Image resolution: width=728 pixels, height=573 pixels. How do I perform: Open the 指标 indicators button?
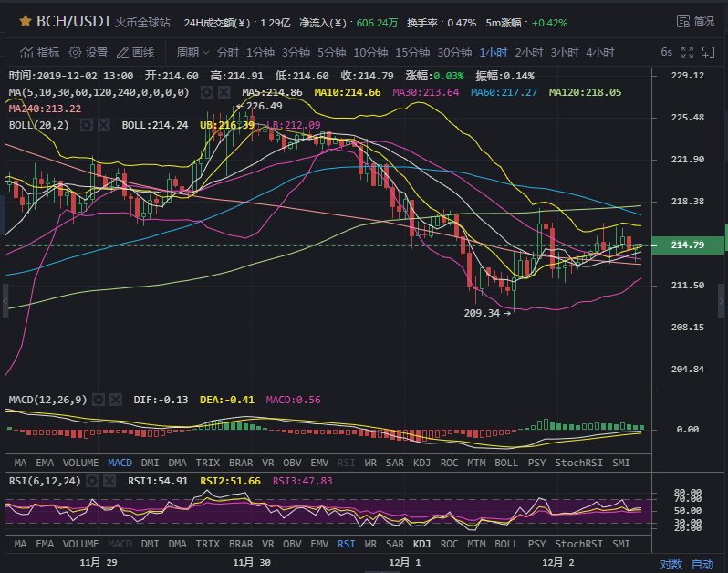click(x=40, y=53)
